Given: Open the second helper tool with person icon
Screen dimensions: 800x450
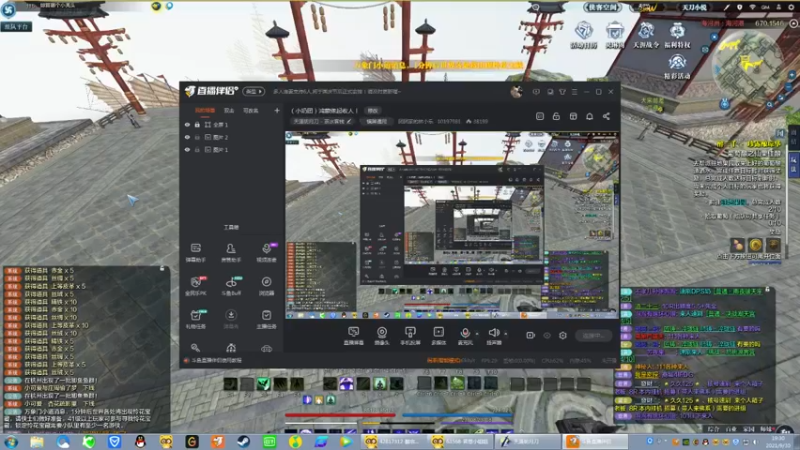Looking at the screenshot, I should 231,253.
